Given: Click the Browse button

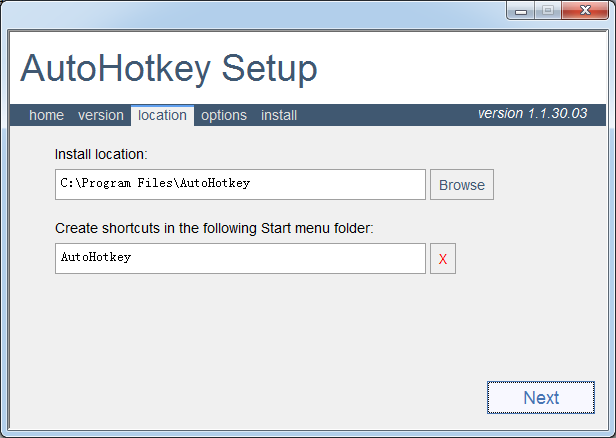Looking at the screenshot, I should click(462, 185).
